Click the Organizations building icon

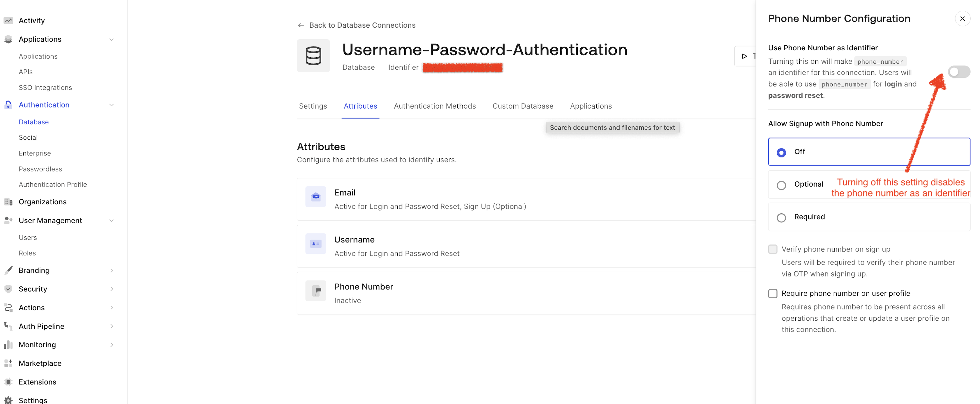8,202
